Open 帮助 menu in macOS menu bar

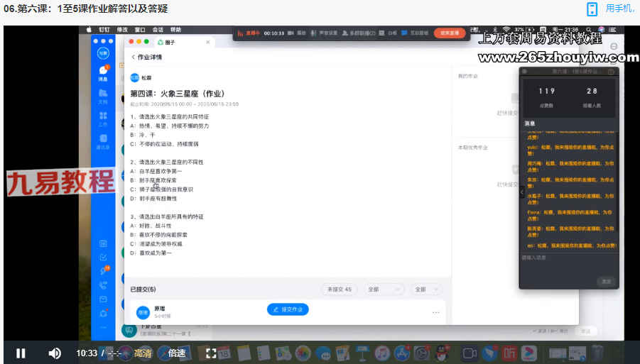point(175,30)
